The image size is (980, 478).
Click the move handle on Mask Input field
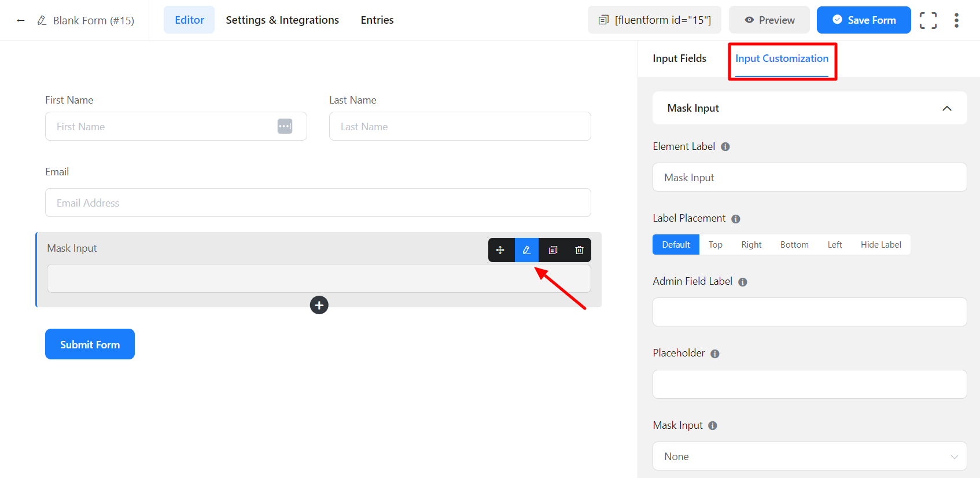(x=500, y=250)
